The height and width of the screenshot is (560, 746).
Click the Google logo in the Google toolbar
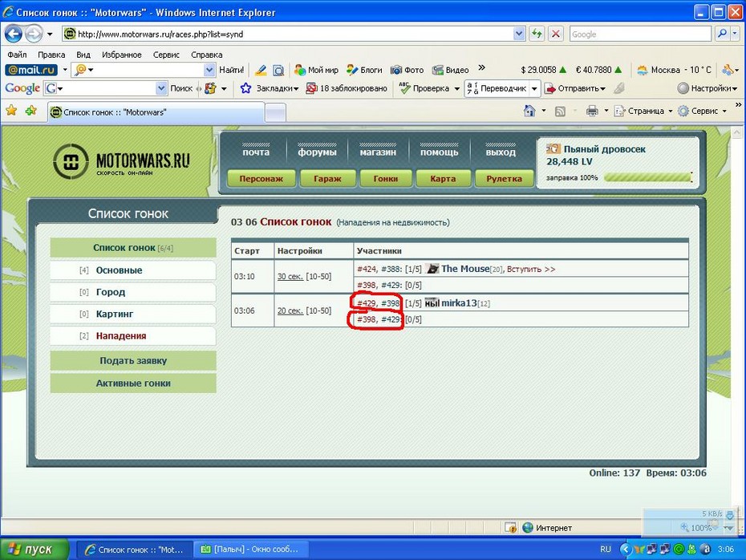[x=22, y=88]
